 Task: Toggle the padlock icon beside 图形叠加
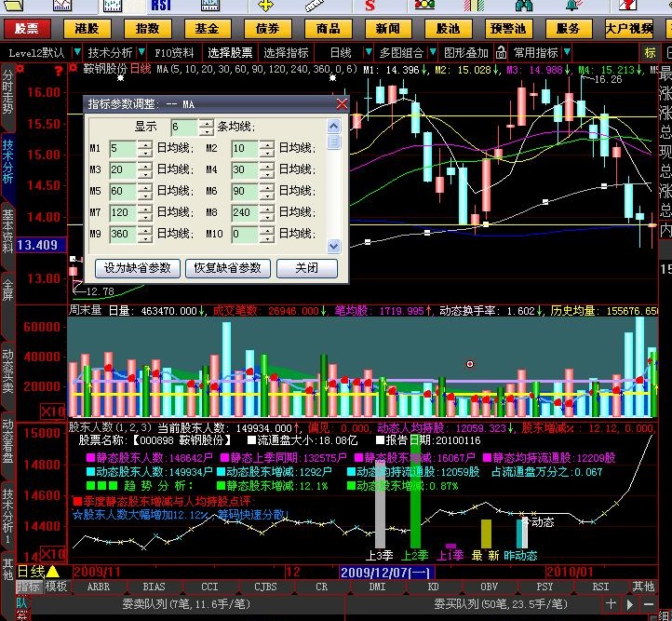point(501,53)
